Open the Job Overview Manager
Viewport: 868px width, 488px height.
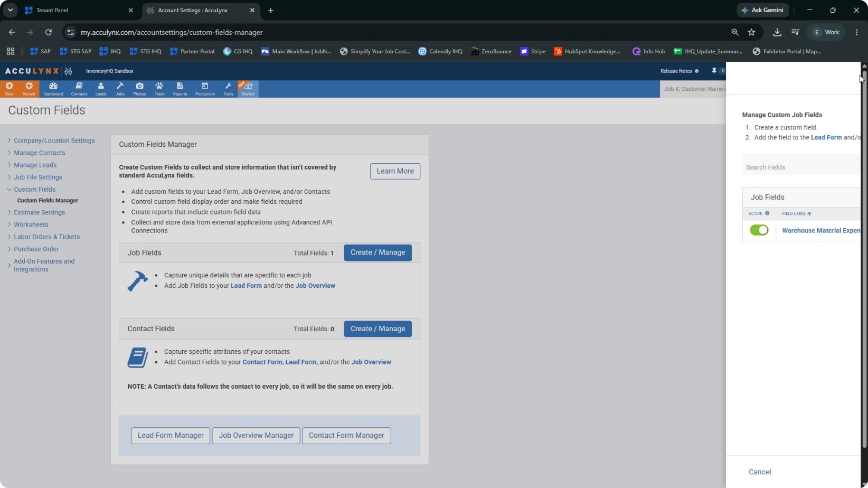click(x=256, y=436)
